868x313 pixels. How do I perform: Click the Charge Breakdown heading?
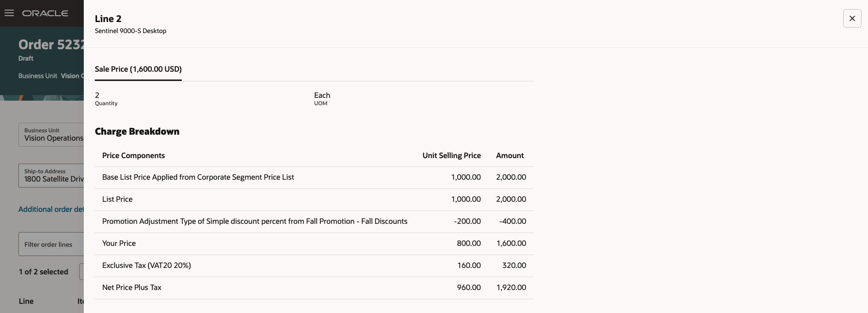click(x=137, y=131)
